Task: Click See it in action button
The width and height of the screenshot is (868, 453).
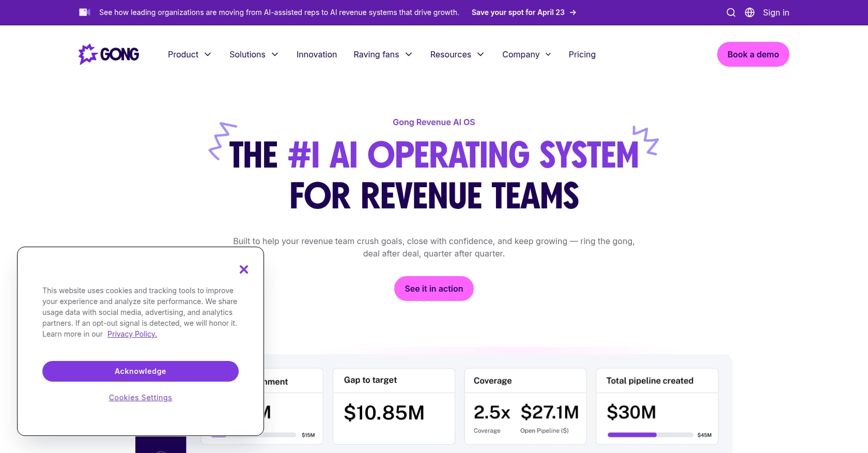Action: point(434,289)
